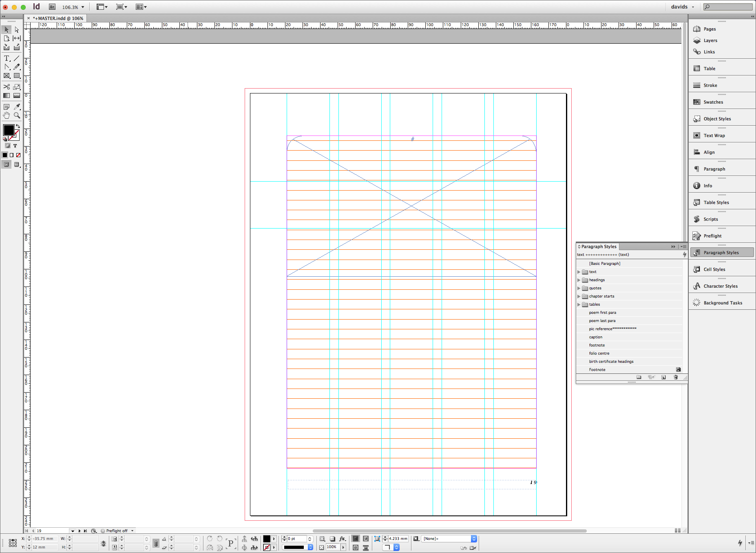This screenshot has width=756, height=553.
Task: Create new style group folder icon
Action: 639,377
